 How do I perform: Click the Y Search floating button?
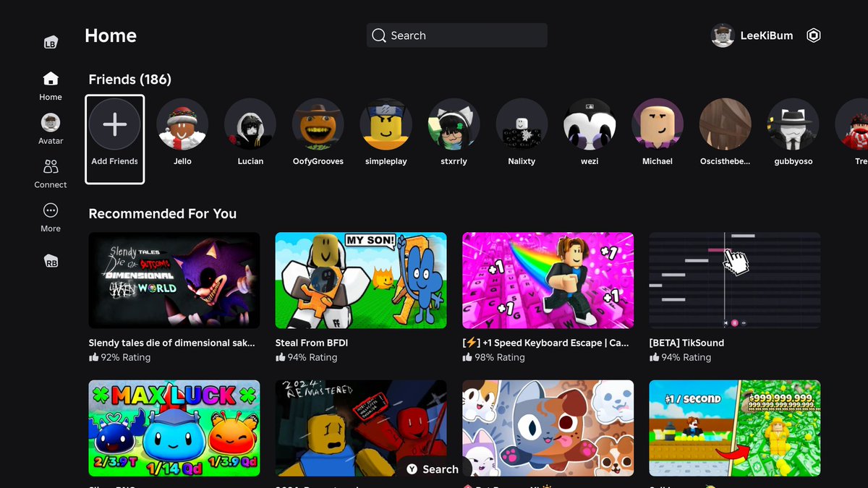click(433, 469)
